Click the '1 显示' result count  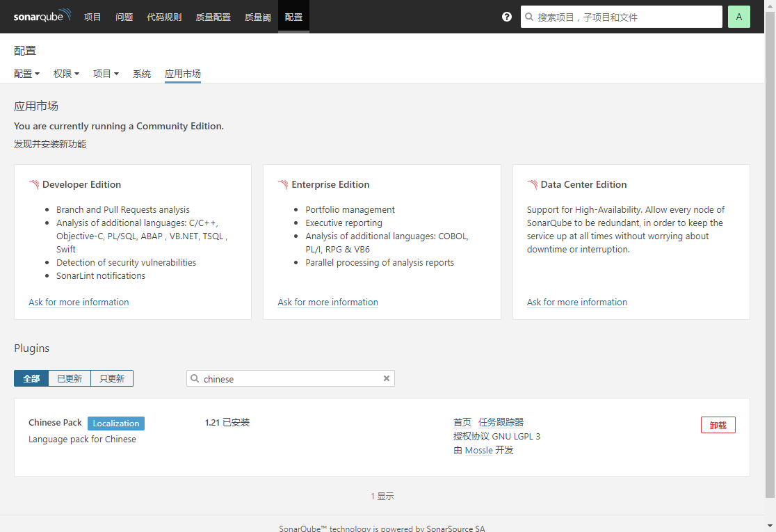point(382,496)
